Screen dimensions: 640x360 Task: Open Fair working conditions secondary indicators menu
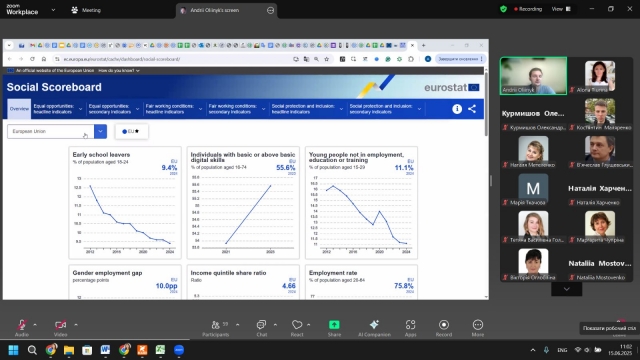tap(236, 109)
